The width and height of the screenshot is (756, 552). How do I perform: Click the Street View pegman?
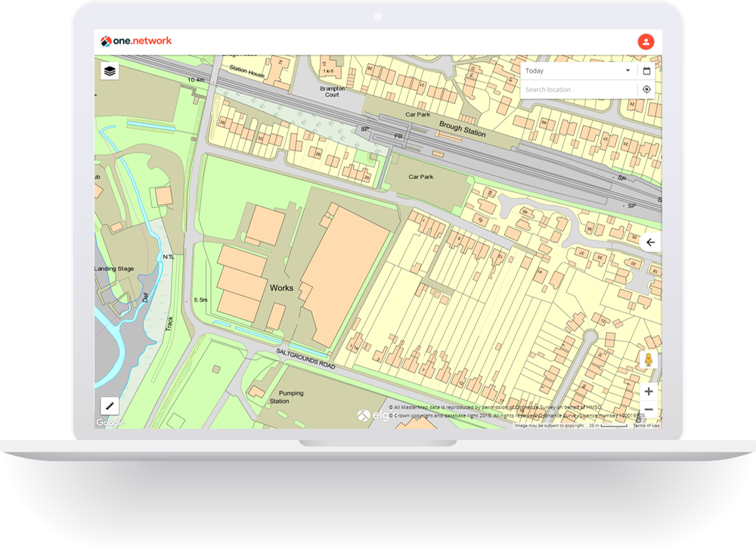[648, 360]
